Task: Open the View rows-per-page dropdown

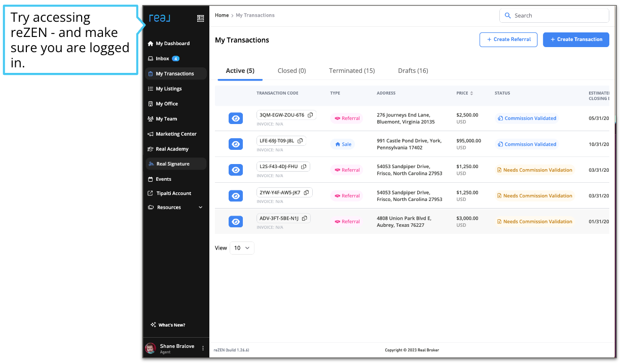Action: [242, 248]
